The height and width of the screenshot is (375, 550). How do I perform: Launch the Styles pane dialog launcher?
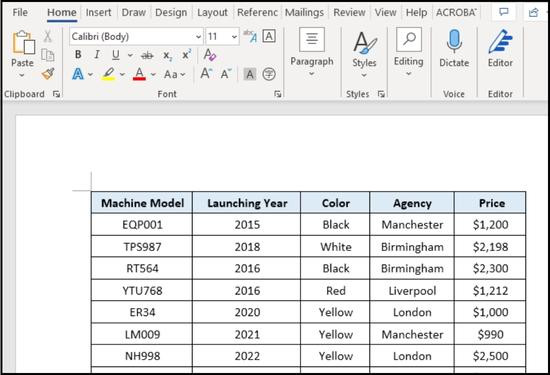pyautogui.click(x=381, y=94)
